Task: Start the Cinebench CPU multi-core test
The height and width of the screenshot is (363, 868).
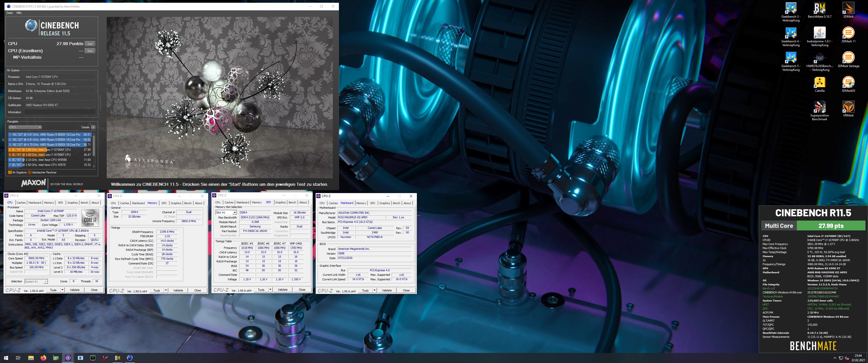Action: click(x=90, y=44)
